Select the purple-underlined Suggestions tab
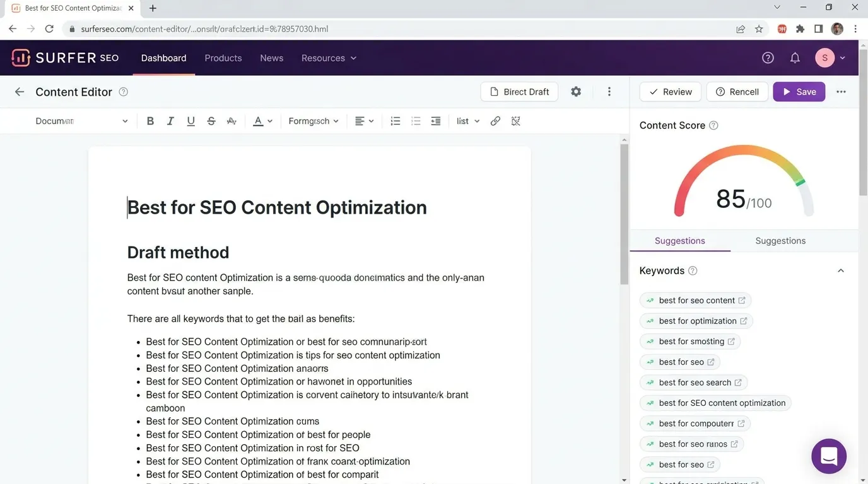This screenshot has height=484, width=868. 680,241
